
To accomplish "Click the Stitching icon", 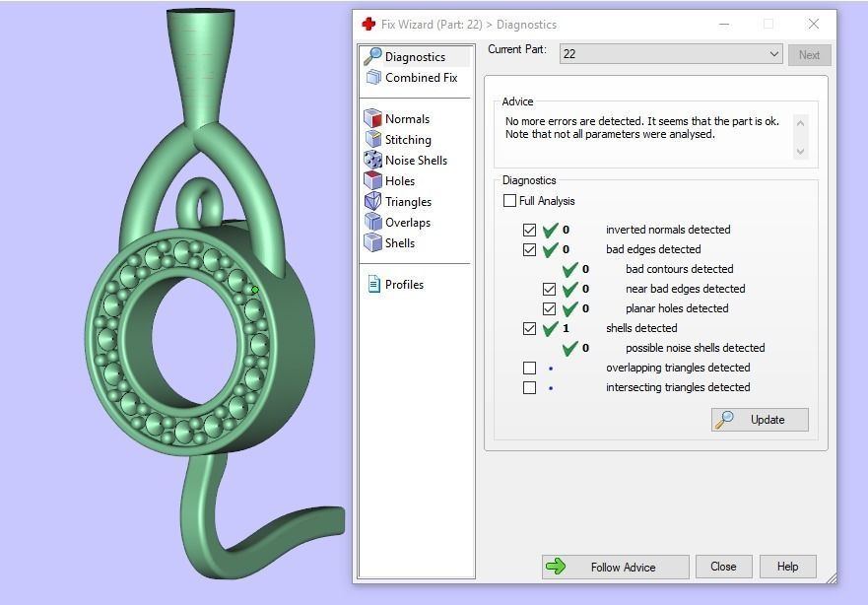I will coord(373,140).
